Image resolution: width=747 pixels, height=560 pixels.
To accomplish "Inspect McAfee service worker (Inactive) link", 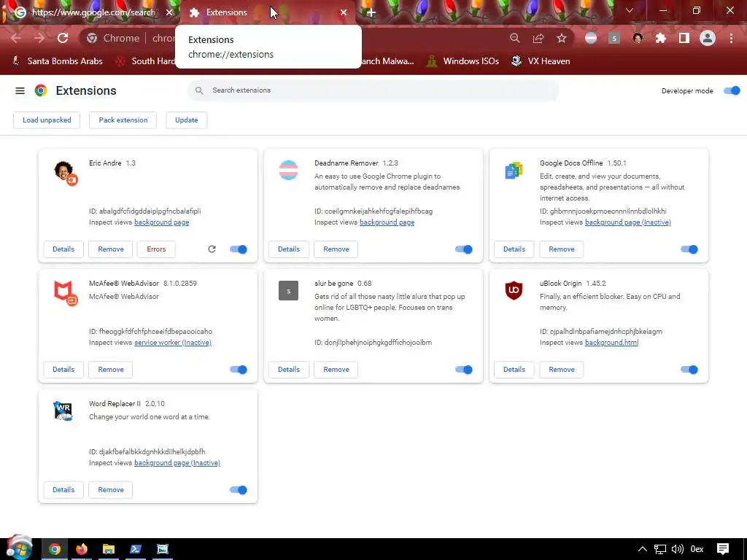I will click(173, 343).
